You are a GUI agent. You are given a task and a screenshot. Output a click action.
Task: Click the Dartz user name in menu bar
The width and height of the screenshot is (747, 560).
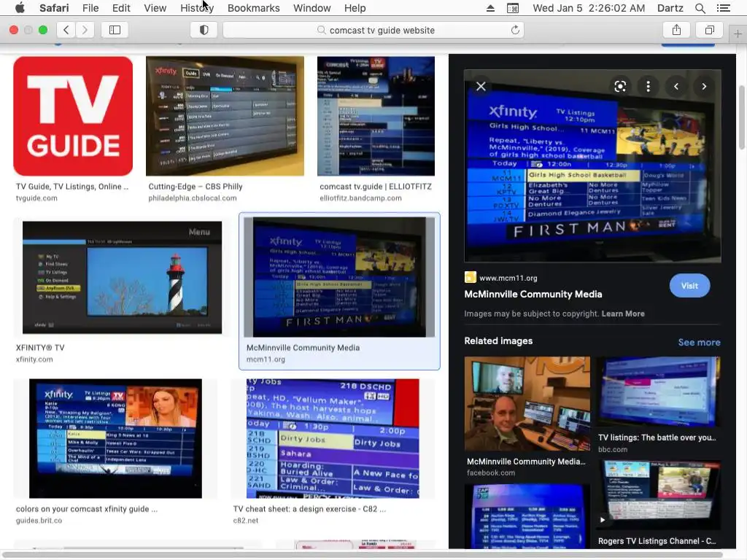pyautogui.click(x=670, y=8)
